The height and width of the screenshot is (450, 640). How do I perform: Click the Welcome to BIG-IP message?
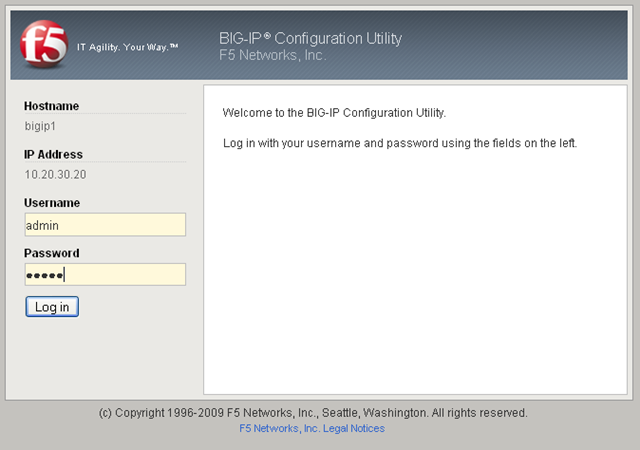[333, 112]
